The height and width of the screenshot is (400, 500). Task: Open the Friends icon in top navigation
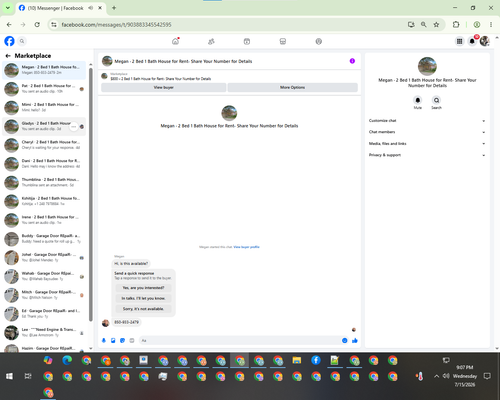point(211,41)
